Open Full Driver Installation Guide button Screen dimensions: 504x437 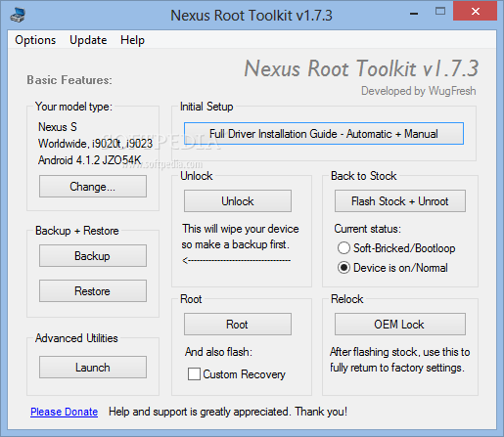[324, 134]
